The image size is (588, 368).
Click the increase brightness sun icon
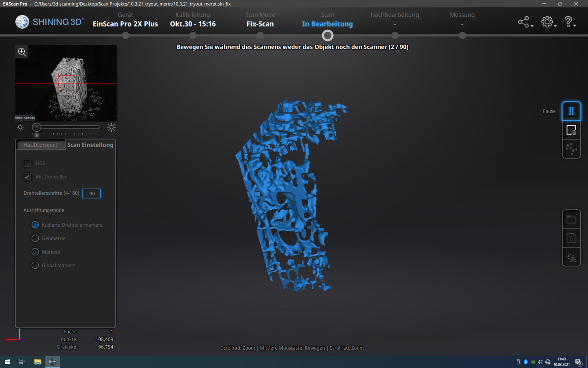(x=111, y=127)
